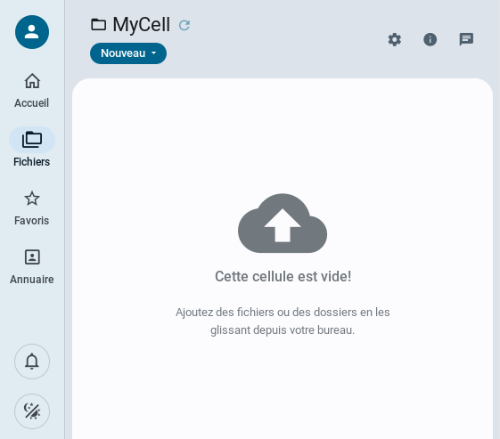Click the Nouveau dropdown arrow

tap(154, 53)
